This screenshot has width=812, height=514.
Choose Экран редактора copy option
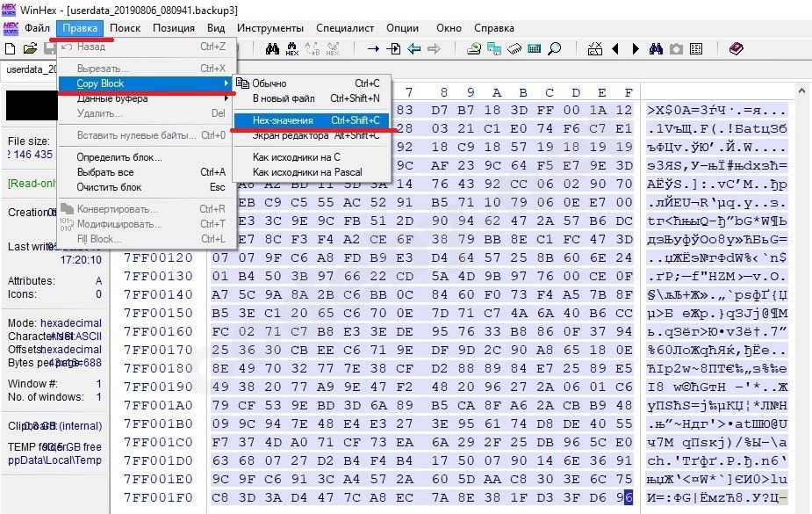coord(312,135)
